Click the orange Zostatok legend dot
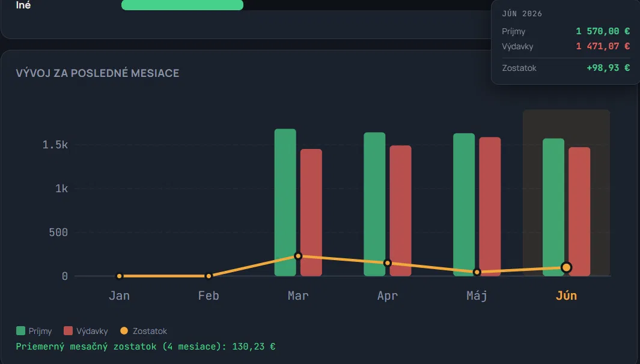Screen dimensions: 640x364 point(124,330)
